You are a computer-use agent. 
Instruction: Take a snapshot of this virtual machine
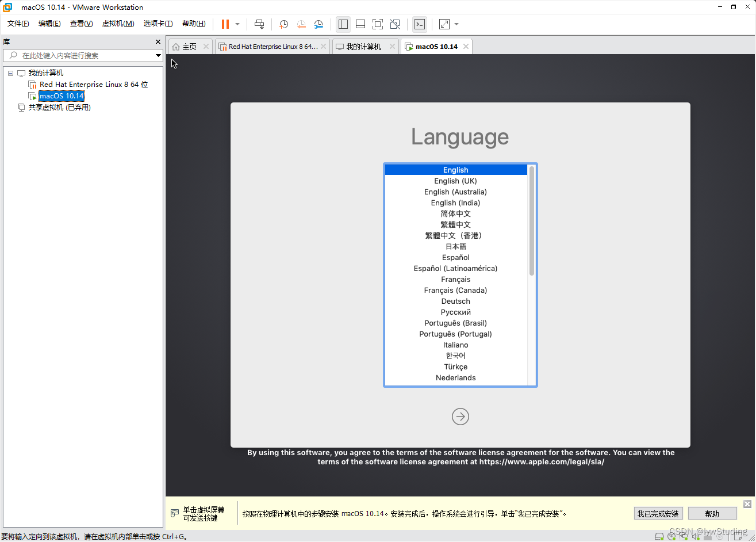pos(284,24)
